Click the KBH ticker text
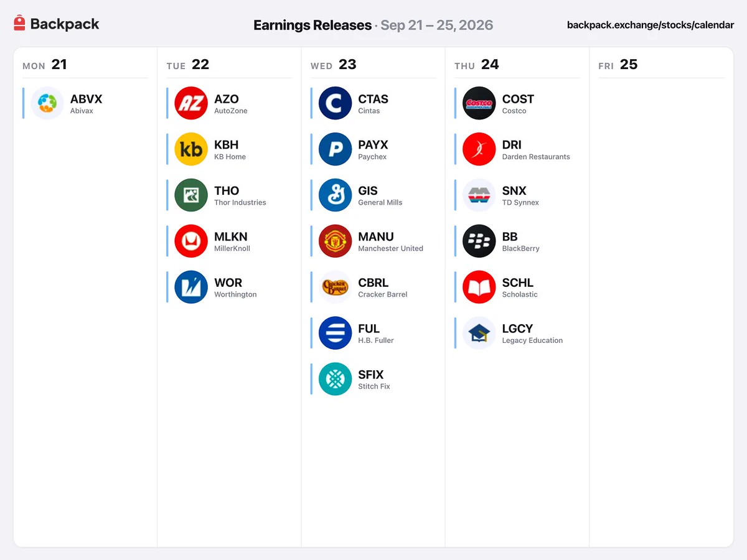Viewport: 747px width, 560px height. 227,145
